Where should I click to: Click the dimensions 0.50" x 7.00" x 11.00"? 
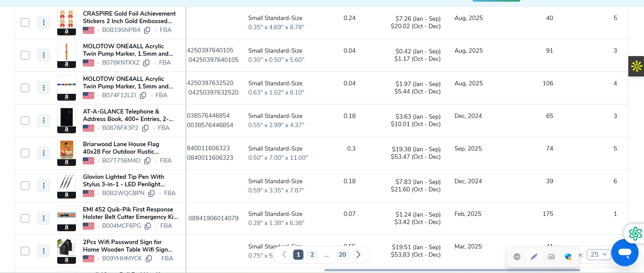pos(278,158)
